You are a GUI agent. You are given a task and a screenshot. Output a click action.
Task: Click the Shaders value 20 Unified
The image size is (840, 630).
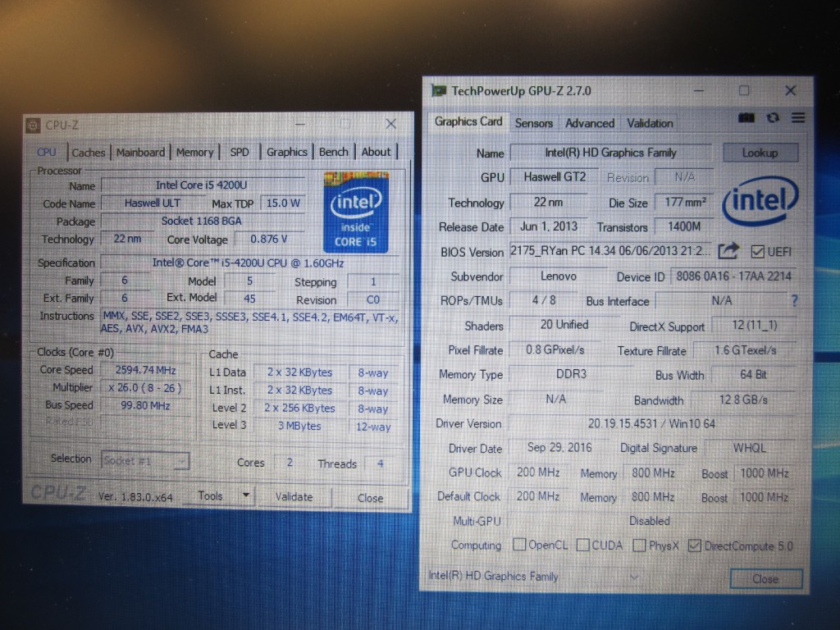click(564, 325)
